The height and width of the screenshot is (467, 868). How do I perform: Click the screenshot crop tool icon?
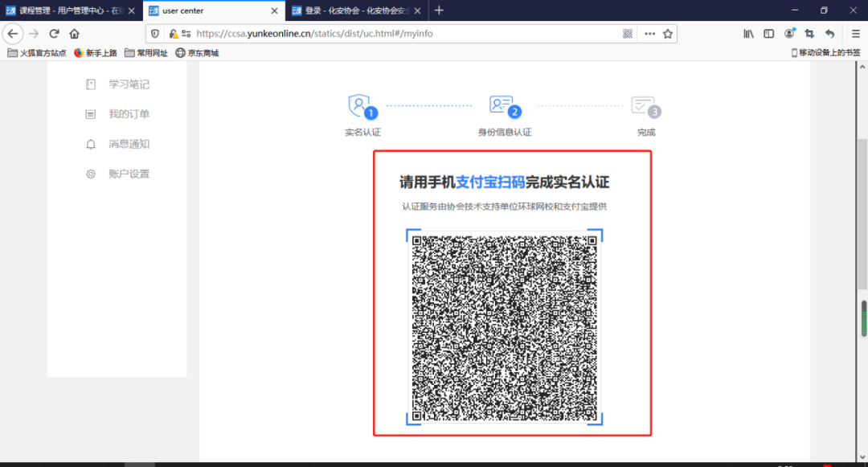(x=809, y=34)
